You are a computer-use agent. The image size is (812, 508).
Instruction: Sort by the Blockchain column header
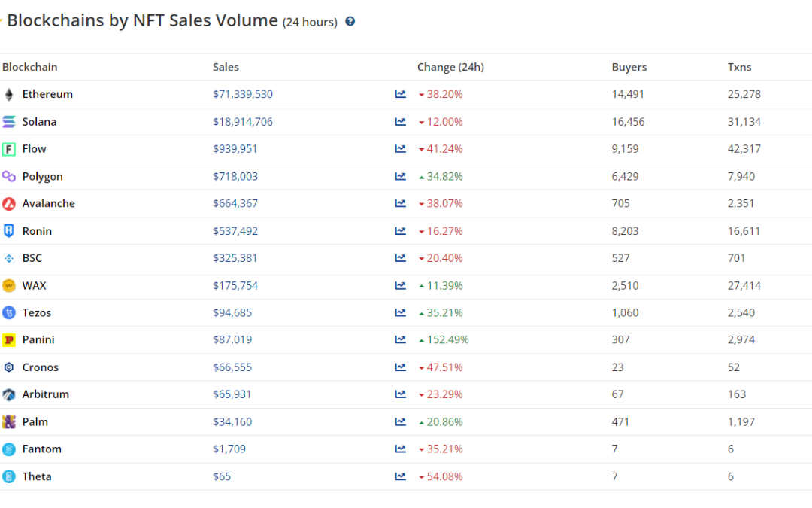(x=30, y=68)
